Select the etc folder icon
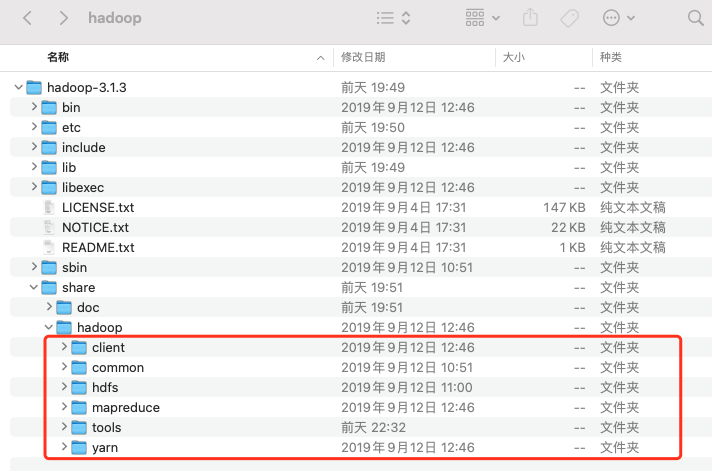 [49, 127]
